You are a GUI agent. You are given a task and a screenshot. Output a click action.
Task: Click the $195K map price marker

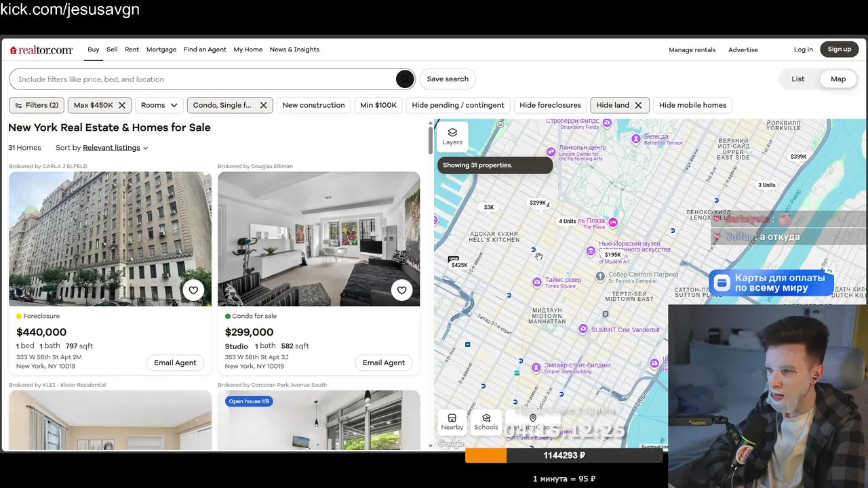[x=612, y=255]
